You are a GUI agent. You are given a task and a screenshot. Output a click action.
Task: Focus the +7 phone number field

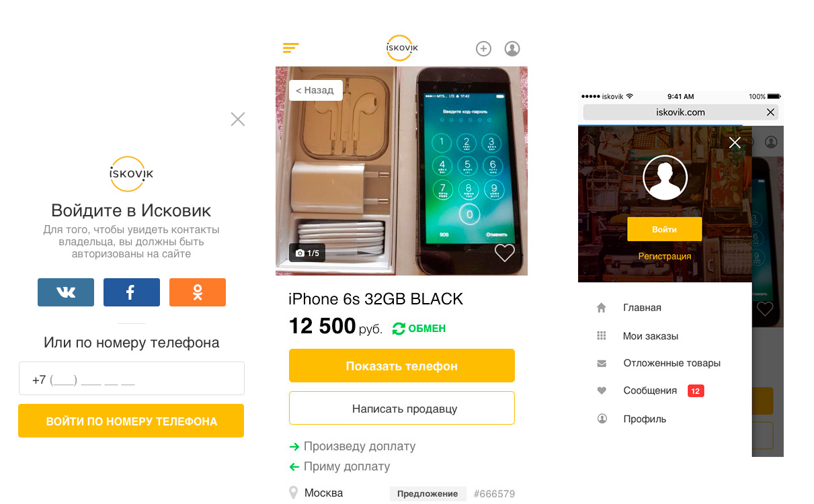(131, 378)
